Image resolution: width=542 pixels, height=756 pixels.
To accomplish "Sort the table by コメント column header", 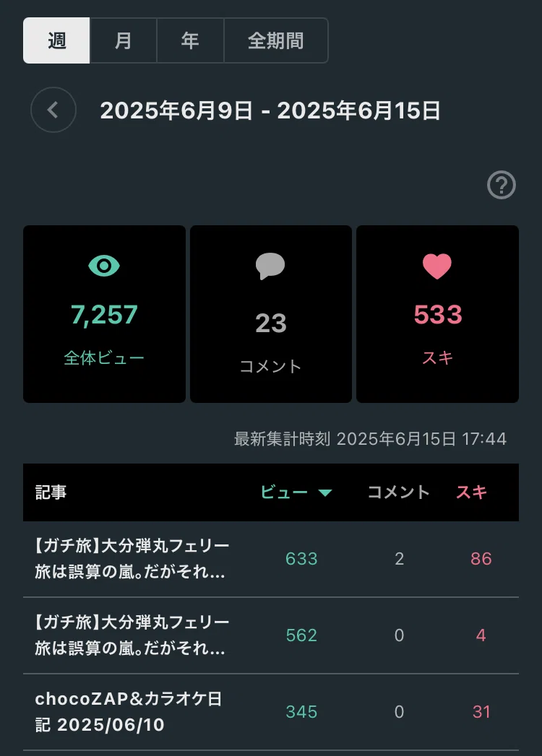I will [399, 492].
